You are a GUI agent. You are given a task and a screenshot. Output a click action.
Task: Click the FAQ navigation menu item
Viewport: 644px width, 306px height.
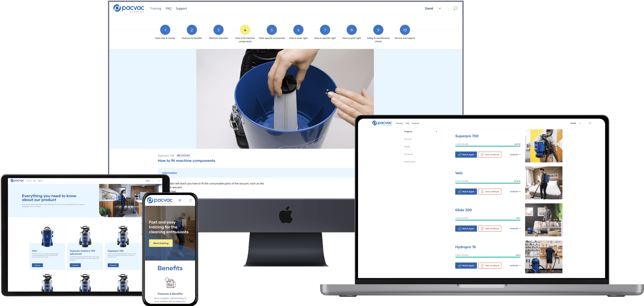[x=168, y=8]
